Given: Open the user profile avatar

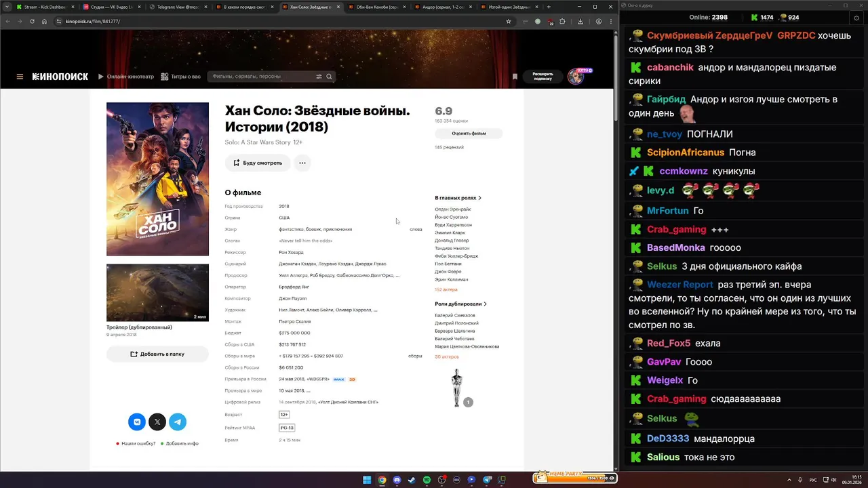Looking at the screenshot, I should pos(576,77).
